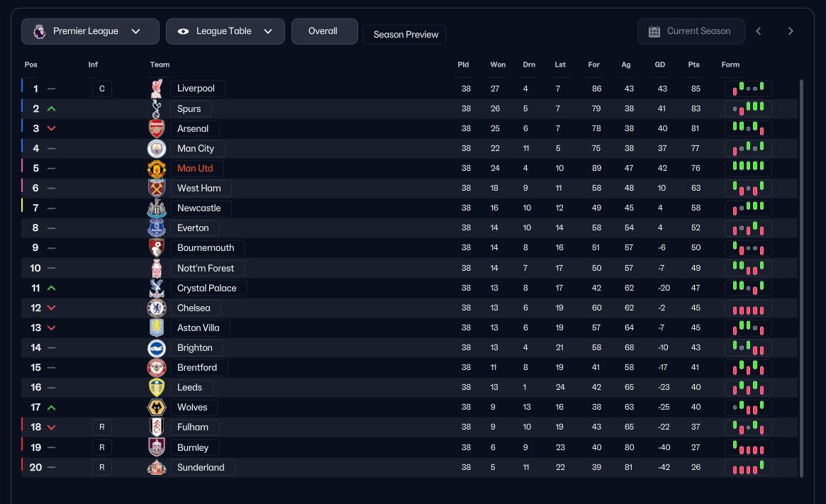Click the Brentford club badge
The width and height of the screenshot is (826, 504).
click(x=157, y=368)
